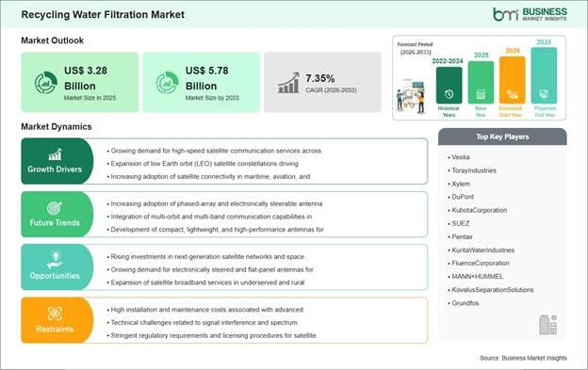588x370 pixels.
Task: Select the green 2025 base year bar
Action: (481, 83)
